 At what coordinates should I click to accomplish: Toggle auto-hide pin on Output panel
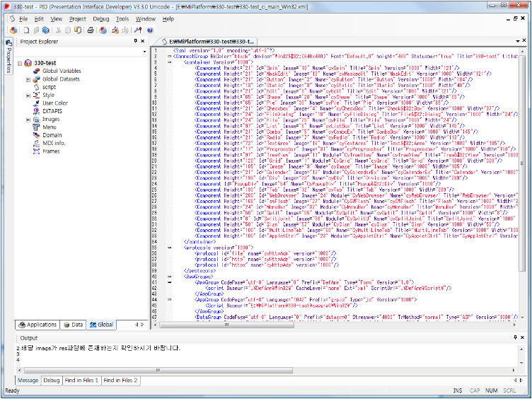tap(515, 339)
